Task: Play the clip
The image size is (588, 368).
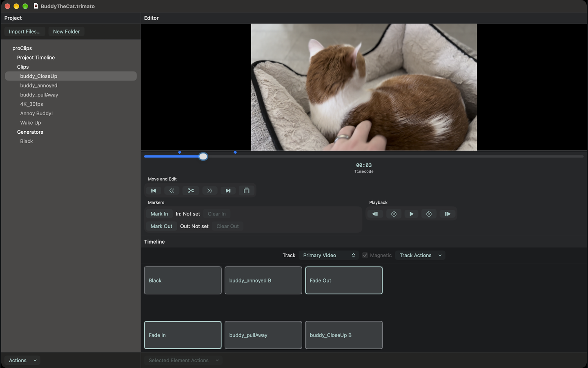Action: 411,214
